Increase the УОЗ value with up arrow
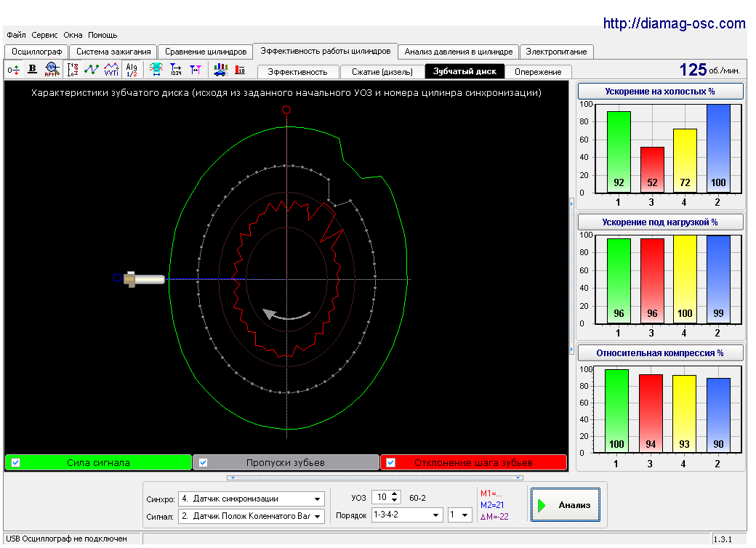This screenshot has width=756, height=548. point(395,494)
